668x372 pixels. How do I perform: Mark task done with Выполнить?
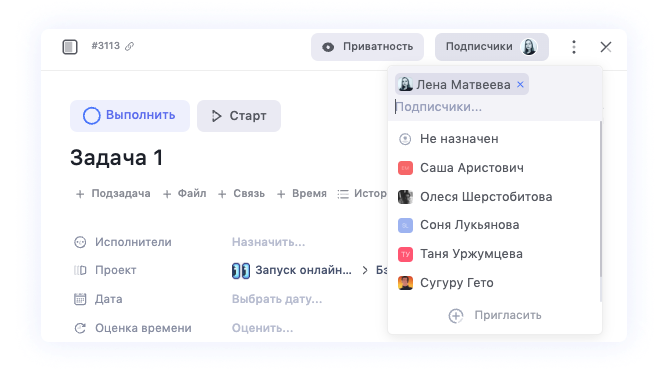tap(130, 116)
